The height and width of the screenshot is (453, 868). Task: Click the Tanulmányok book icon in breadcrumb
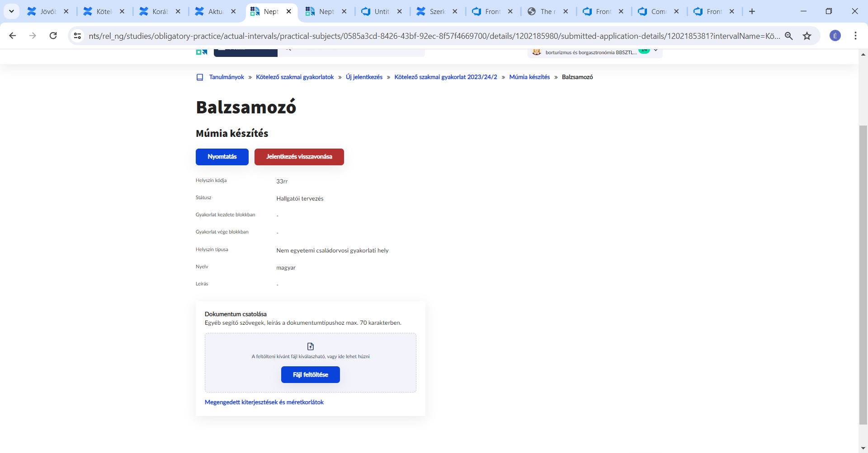pyautogui.click(x=200, y=77)
